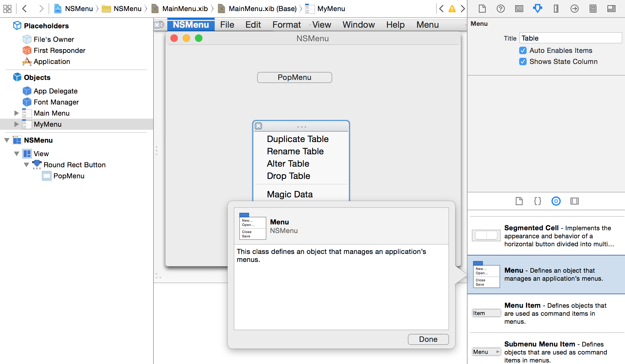Viewport: 625px width, 364px height.
Task: Edit the menu Title text field
Action: 571,38
